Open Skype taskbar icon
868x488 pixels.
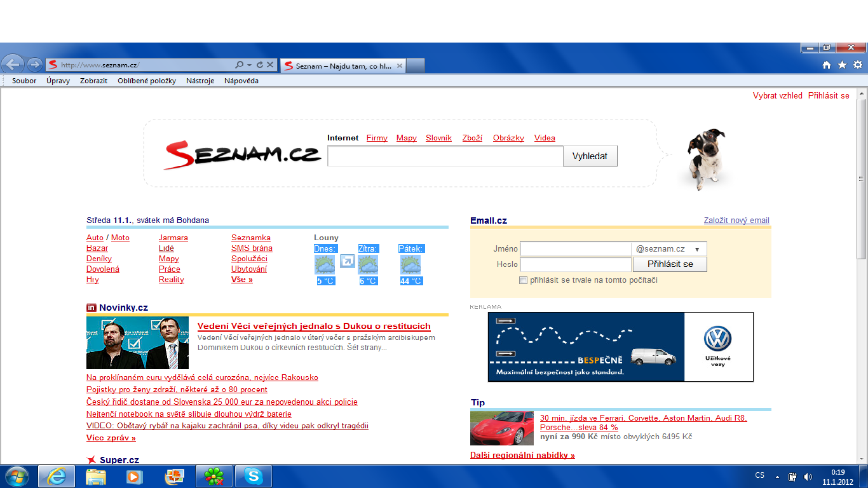coord(254,476)
